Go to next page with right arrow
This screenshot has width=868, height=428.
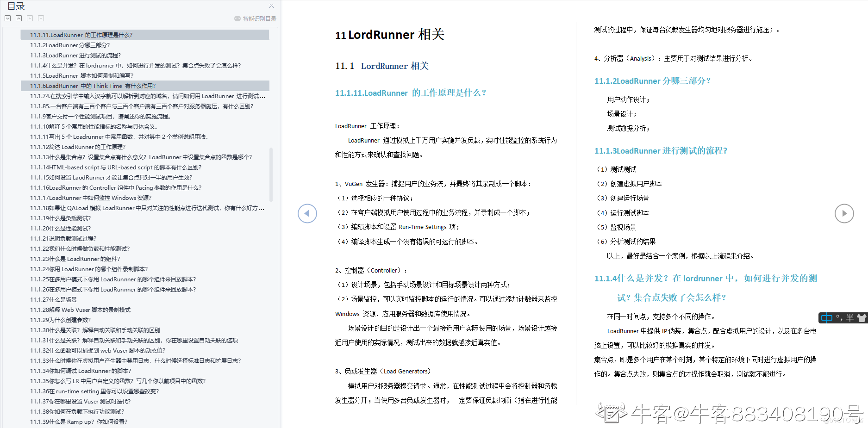tap(844, 213)
